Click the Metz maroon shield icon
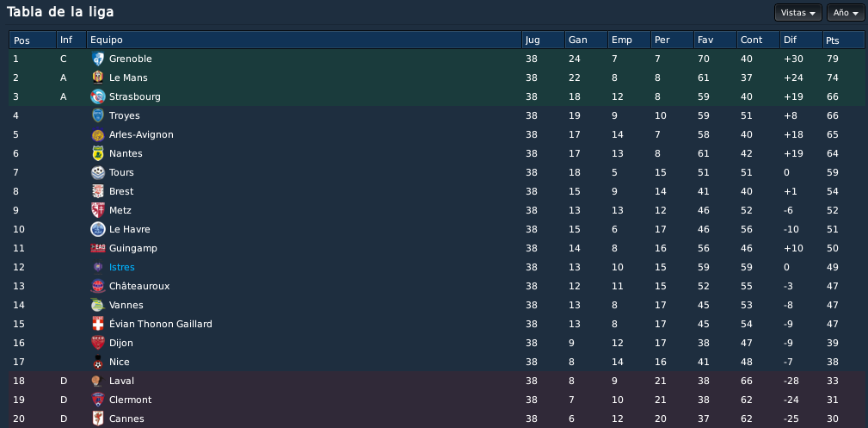The height and width of the screenshot is (428, 868). click(98, 210)
